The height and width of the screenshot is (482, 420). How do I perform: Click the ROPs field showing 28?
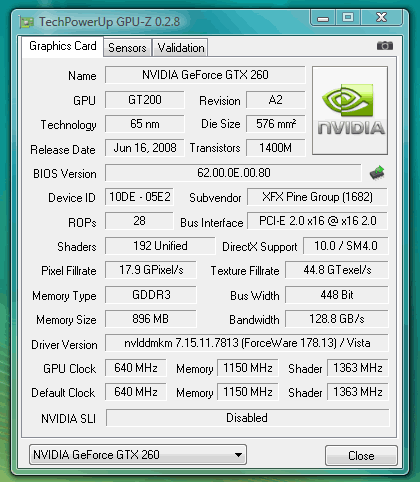click(x=139, y=221)
